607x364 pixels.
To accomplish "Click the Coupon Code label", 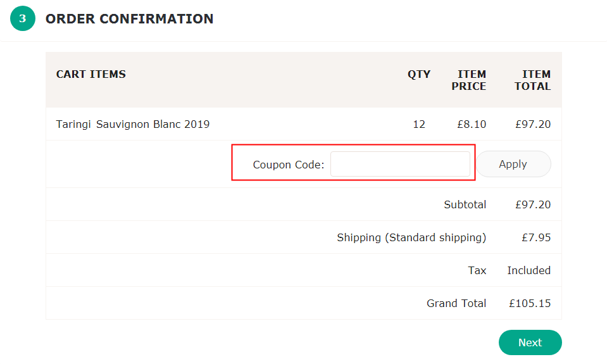I will 289,165.
